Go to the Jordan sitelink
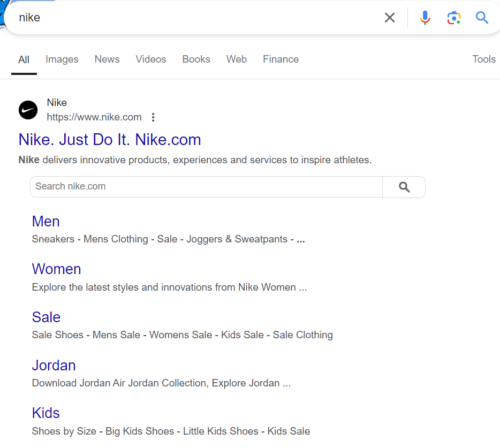 coord(54,366)
